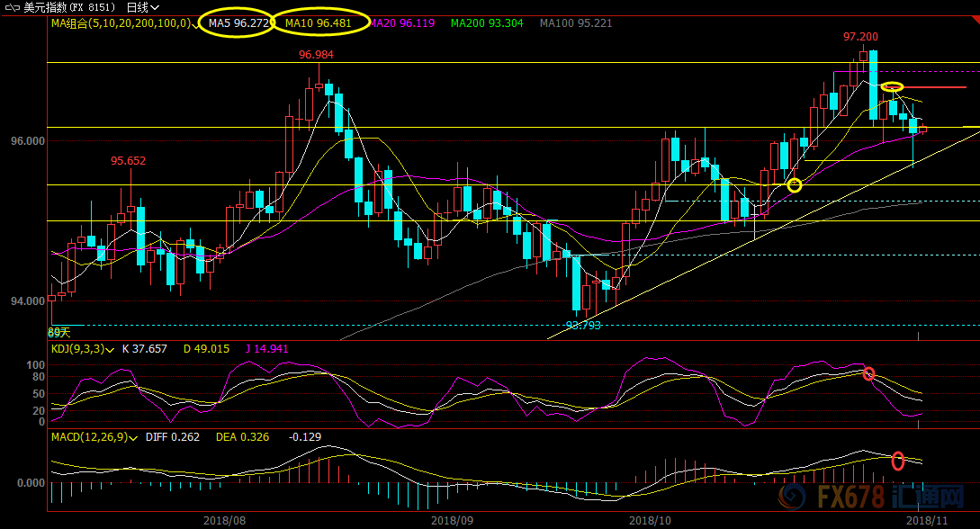Screen dimensions: 980x529
Task: Click the MACD DIFF 0.262 value
Action: coord(173,437)
